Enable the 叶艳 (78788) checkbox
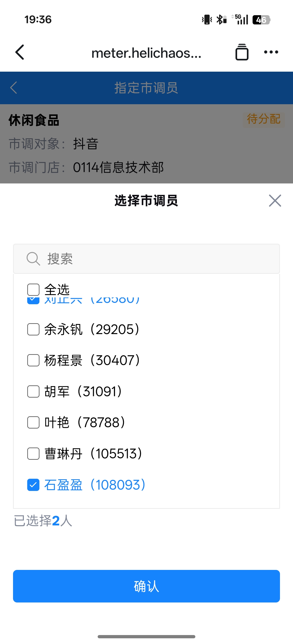 pos(33,423)
